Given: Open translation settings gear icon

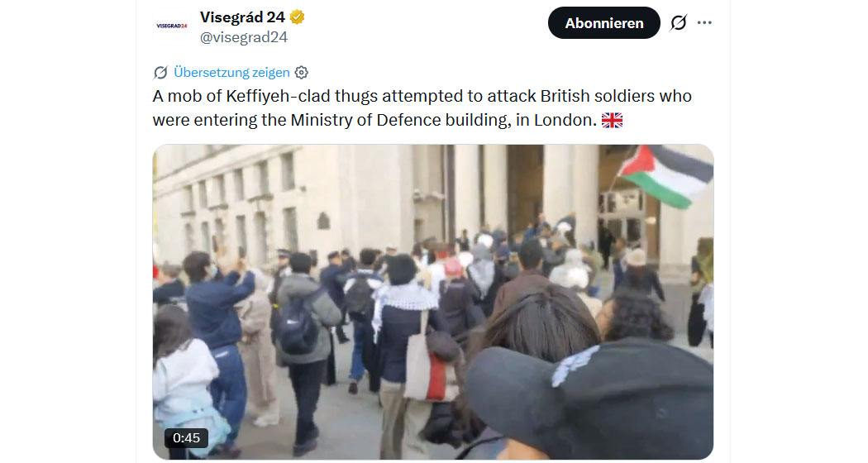Looking at the screenshot, I should (301, 73).
